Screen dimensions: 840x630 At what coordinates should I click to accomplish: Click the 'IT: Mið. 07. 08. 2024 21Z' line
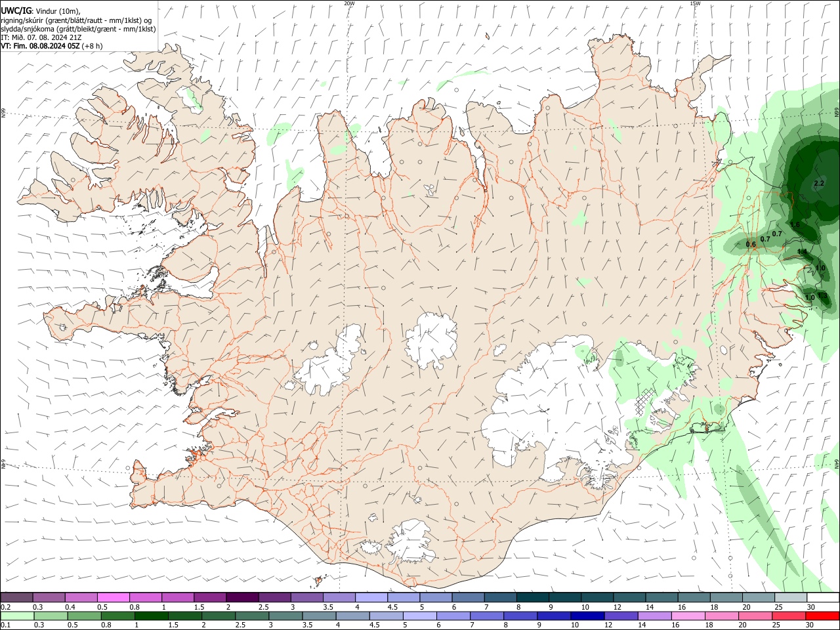pos(41,37)
